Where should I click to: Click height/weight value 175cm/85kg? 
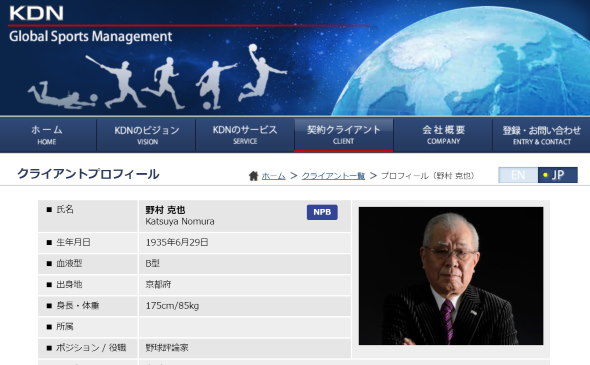(x=172, y=306)
